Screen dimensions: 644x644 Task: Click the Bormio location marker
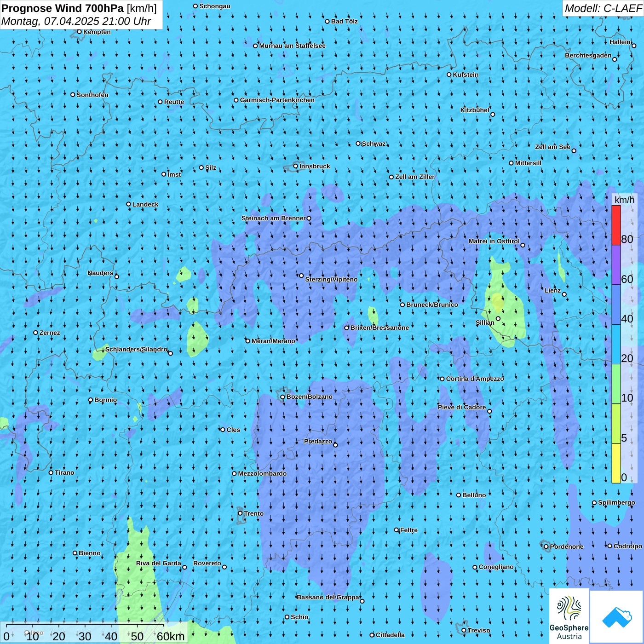91,400
